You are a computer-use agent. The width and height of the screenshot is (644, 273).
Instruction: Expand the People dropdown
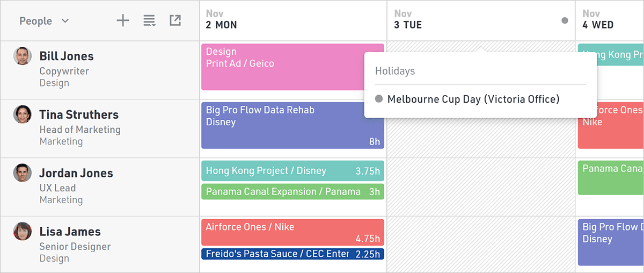(44, 21)
